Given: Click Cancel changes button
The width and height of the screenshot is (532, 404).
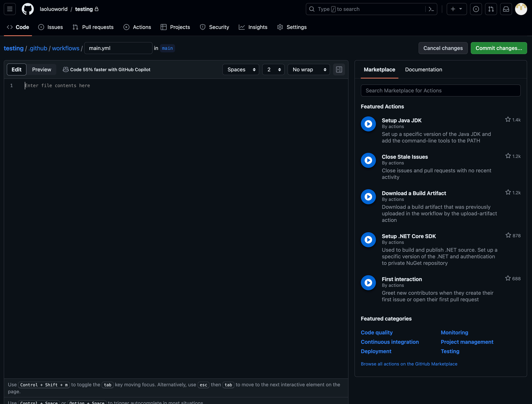Looking at the screenshot, I should (x=443, y=48).
